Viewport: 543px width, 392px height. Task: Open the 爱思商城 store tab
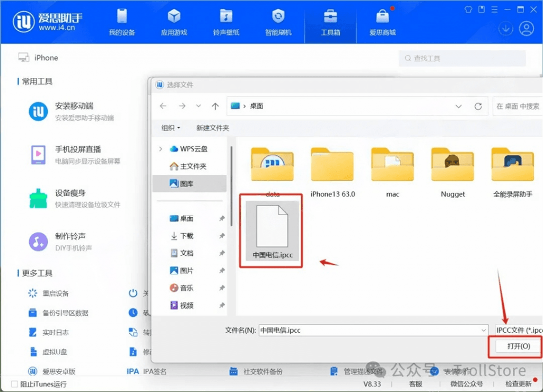click(x=382, y=22)
